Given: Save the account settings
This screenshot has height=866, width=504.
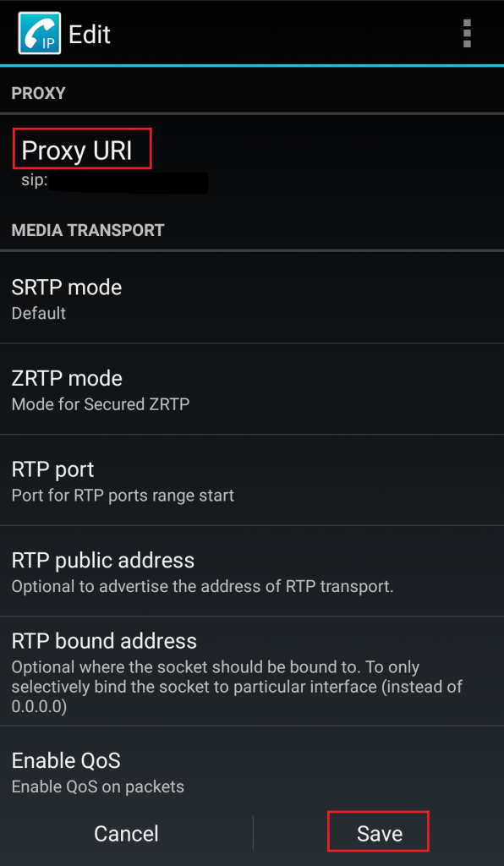Looking at the screenshot, I should pos(379,833).
